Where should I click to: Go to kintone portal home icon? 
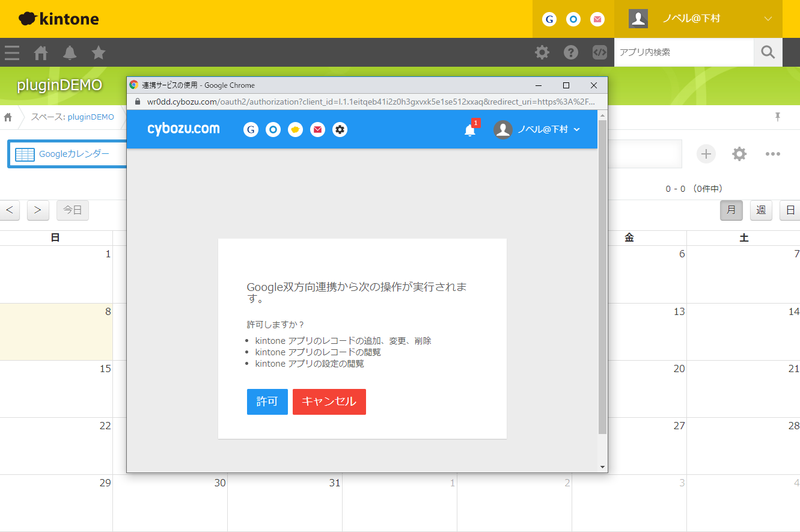click(x=41, y=53)
